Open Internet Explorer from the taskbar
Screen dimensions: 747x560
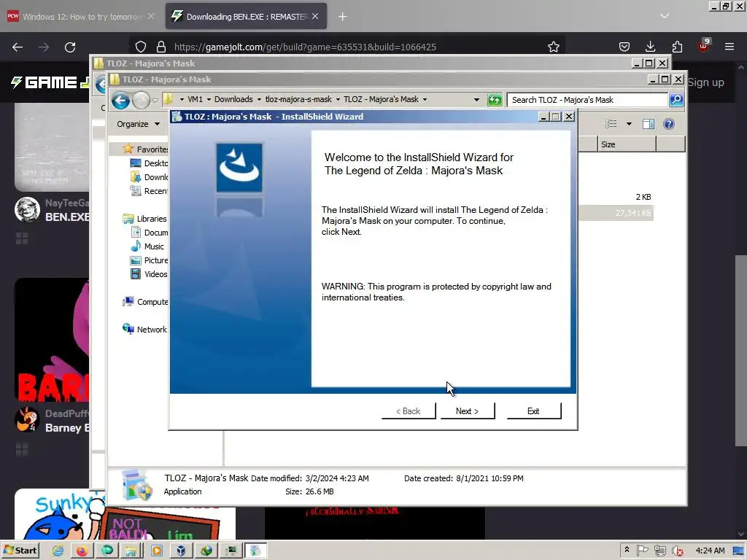[58, 551]
